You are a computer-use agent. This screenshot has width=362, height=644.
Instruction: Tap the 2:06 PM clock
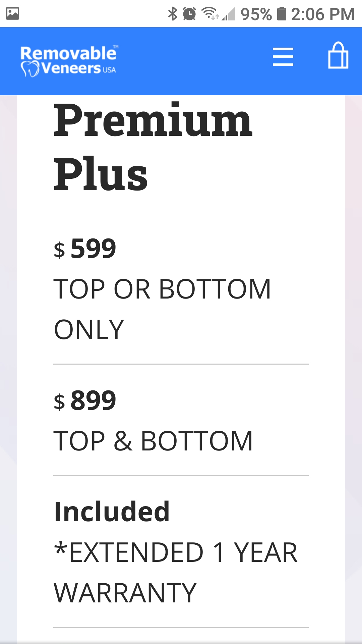tap(323, 14)
